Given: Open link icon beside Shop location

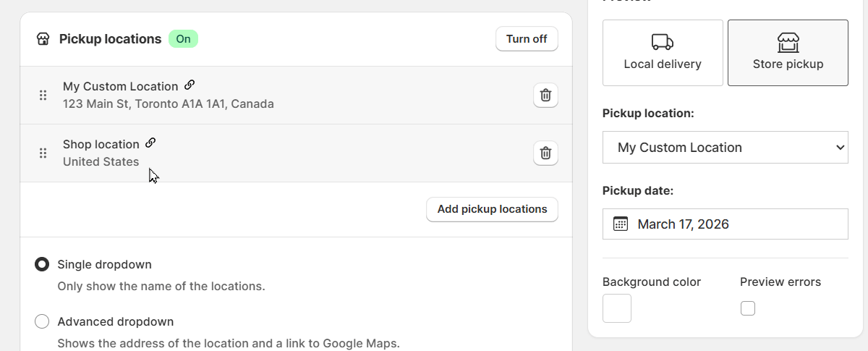Looking at the screenshot, I should [x=150, y=143].
